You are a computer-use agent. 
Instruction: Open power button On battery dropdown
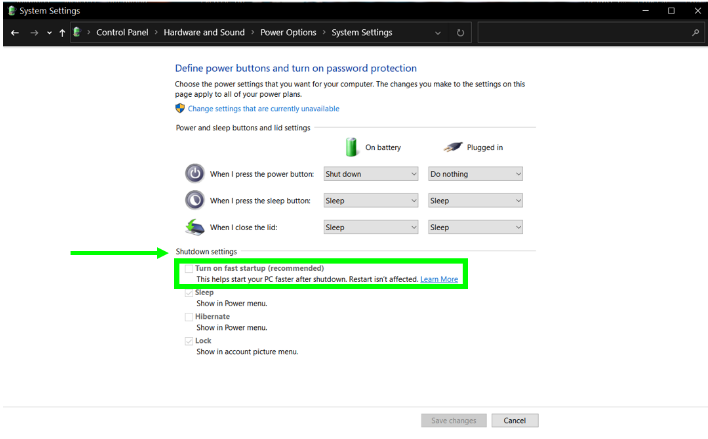370,174
